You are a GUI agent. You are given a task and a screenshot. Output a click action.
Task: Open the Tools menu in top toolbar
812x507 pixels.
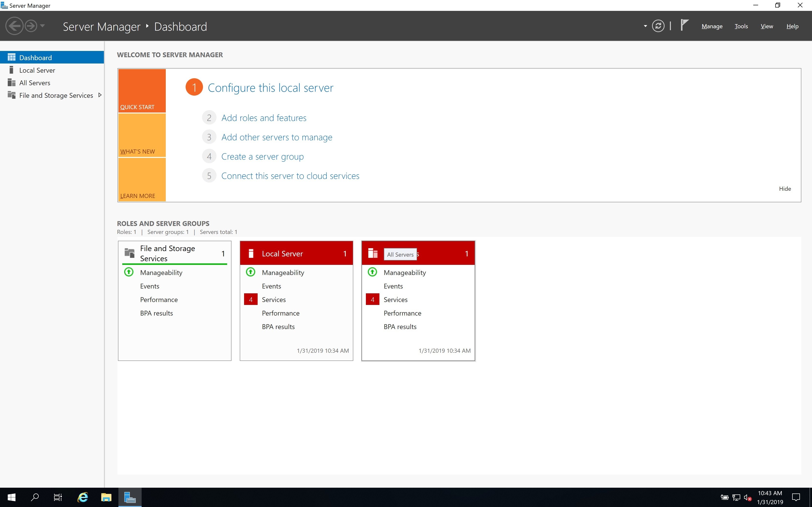coord(741,26)
